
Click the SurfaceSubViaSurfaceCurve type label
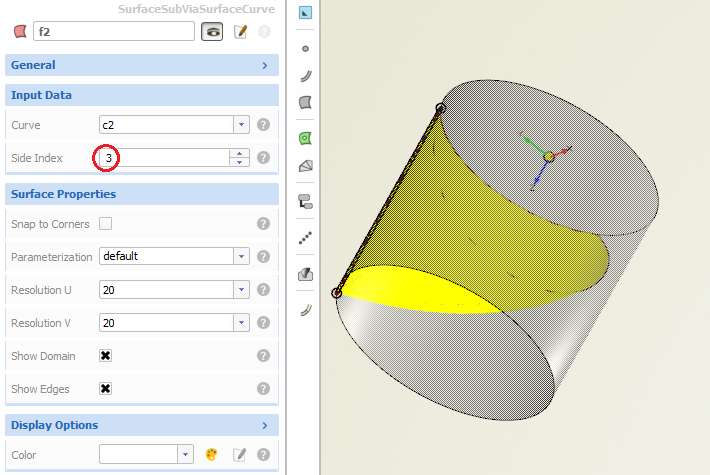(x=196, y=9)
